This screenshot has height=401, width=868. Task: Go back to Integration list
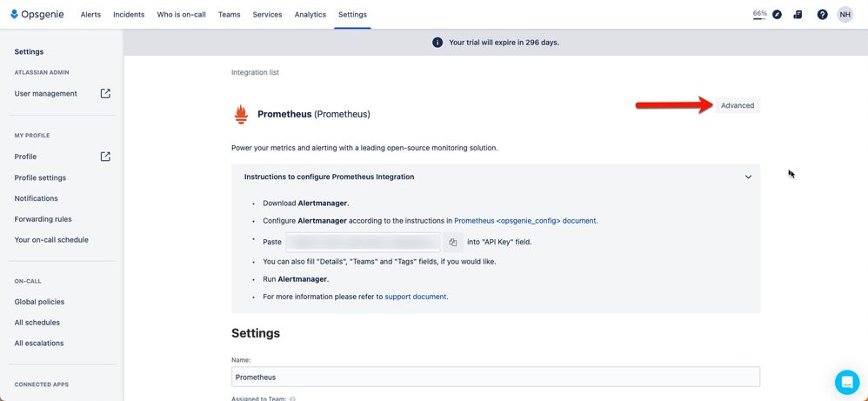pos(255,72)
